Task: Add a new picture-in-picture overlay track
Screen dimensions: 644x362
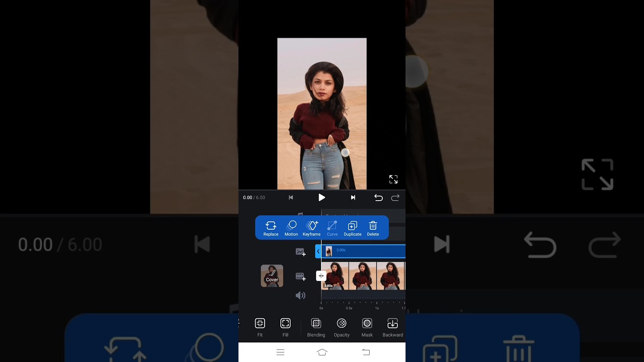Action: click(x=300, y=252)
